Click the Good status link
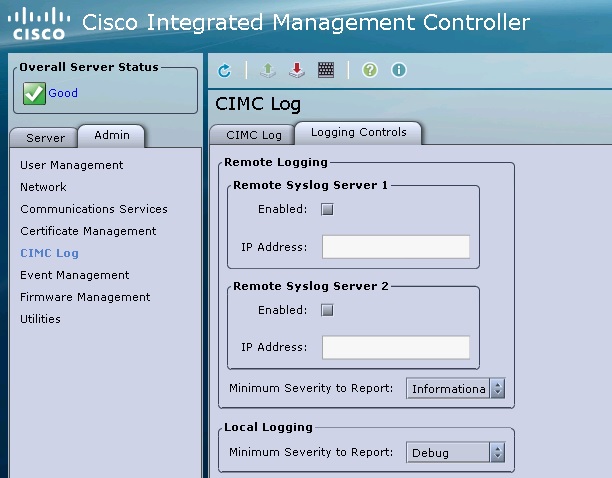This screenshot has width=612, height=478. tap(63, 93)
